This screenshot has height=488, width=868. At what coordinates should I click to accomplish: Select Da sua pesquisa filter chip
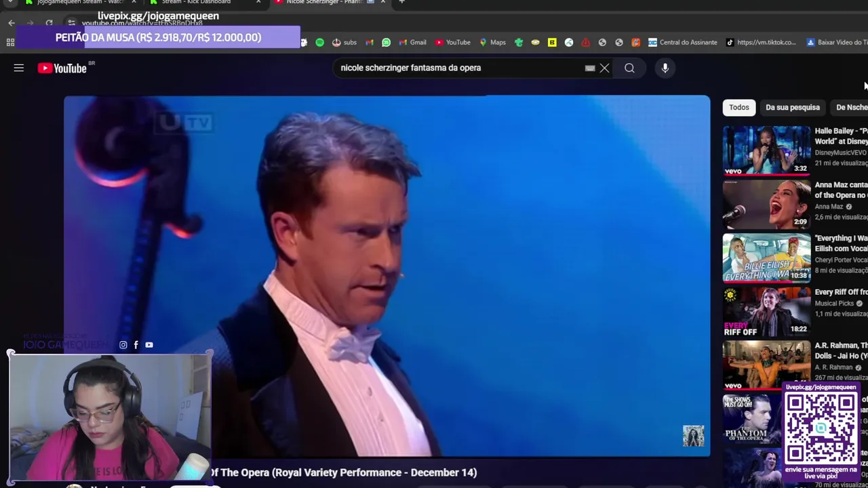coord(793,107)
